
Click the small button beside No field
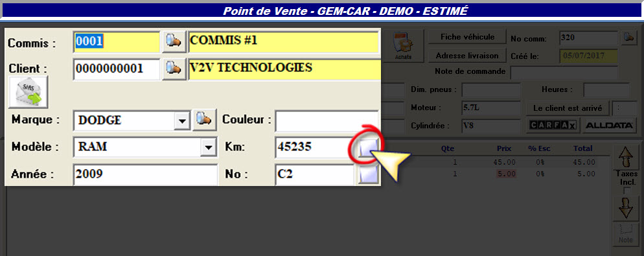coord(368,174)
